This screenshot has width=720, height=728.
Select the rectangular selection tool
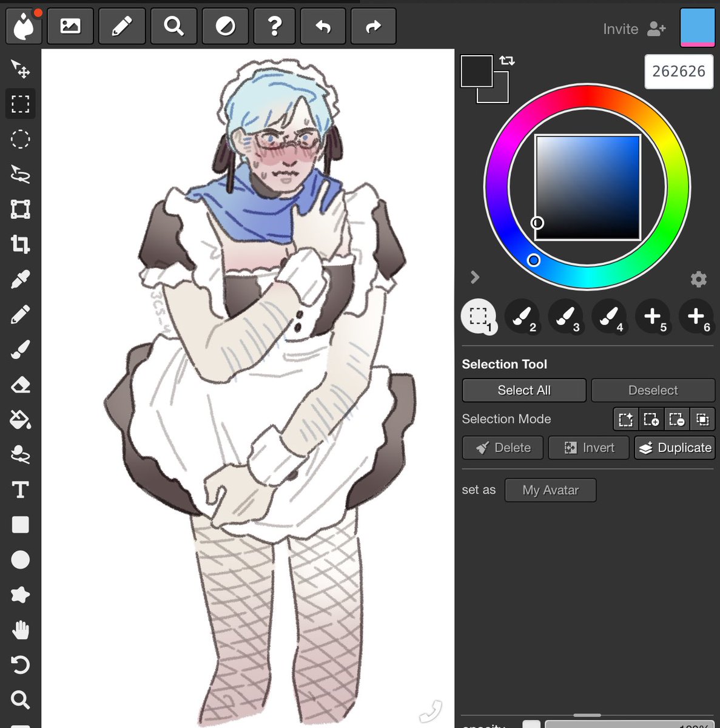(20, 104)
